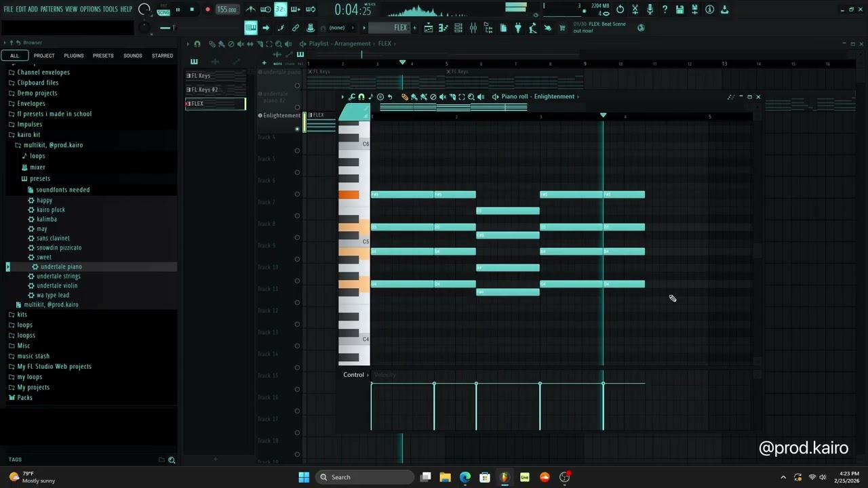Screen dimensions: 868x488
Task: Select the snowdin pizzicato preset
Action: pos(59,247)
